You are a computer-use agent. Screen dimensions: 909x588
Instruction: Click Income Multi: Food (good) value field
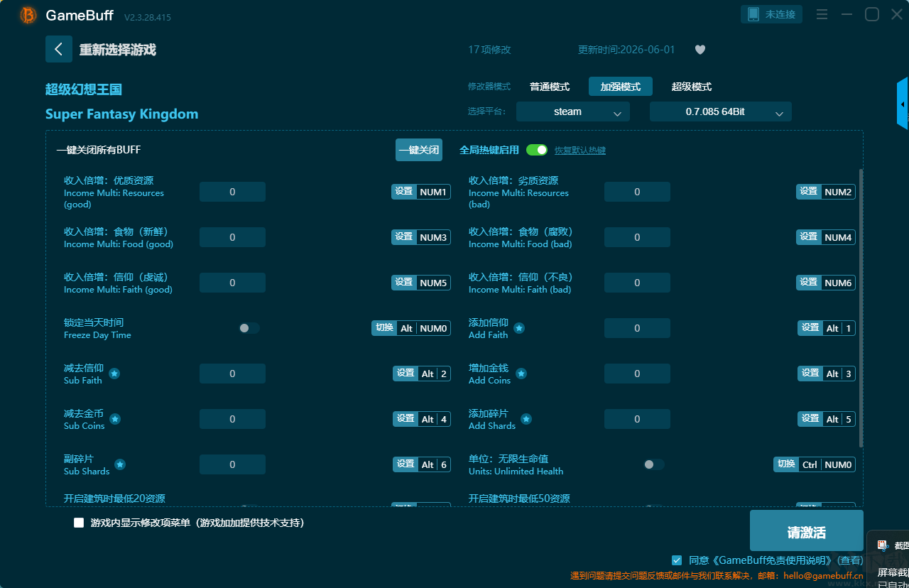232,237
